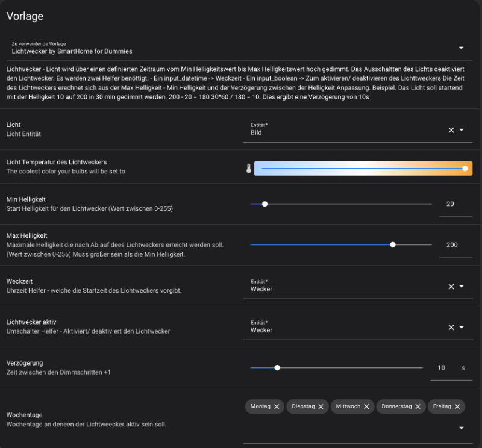Remove the Montag chip
The height and width of the screenshot is (448, 482).
click(x=277, y=407)
